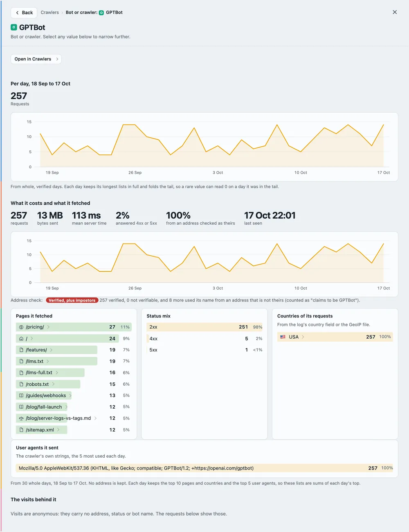Click the 100% address checked value
The width and height of the screenshot is (409, 532).
pos(178,215)
